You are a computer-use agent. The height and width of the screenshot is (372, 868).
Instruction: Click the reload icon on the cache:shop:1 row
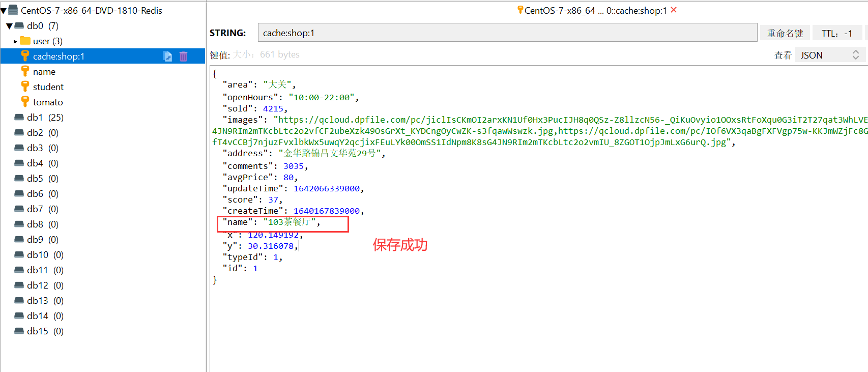pyautogui.click(x=168, y=56)
